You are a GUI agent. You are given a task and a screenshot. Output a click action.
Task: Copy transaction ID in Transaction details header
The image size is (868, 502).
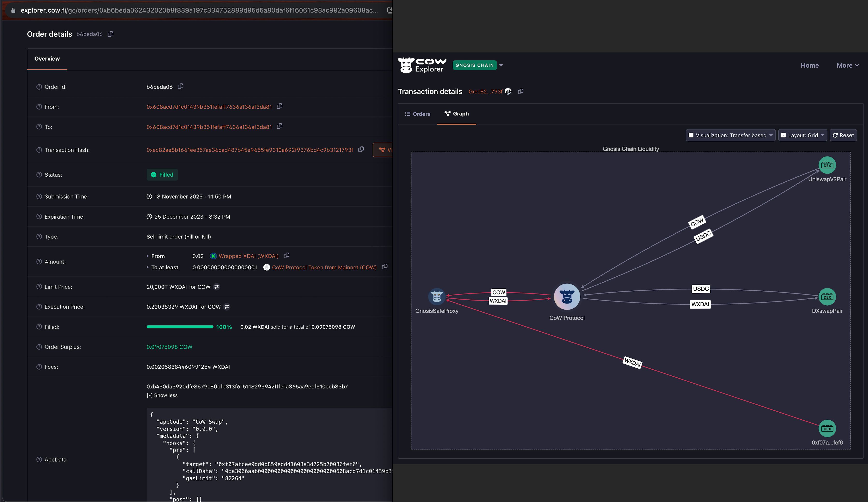point(521,91)
